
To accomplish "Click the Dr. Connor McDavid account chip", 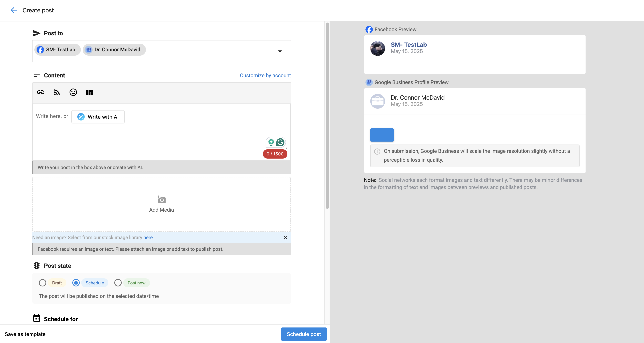I will (x=114, y=50).
